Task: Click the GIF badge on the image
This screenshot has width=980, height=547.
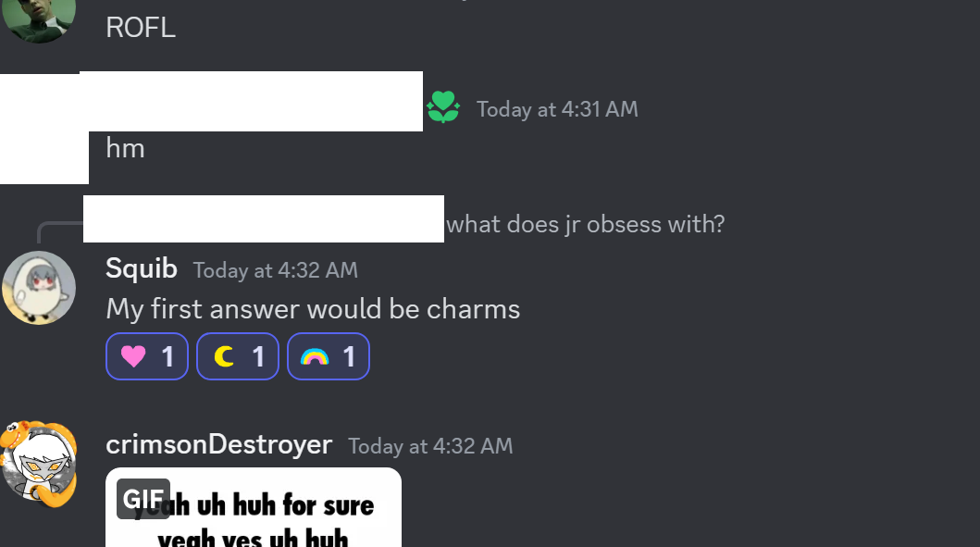Action: tap(143, 499)
